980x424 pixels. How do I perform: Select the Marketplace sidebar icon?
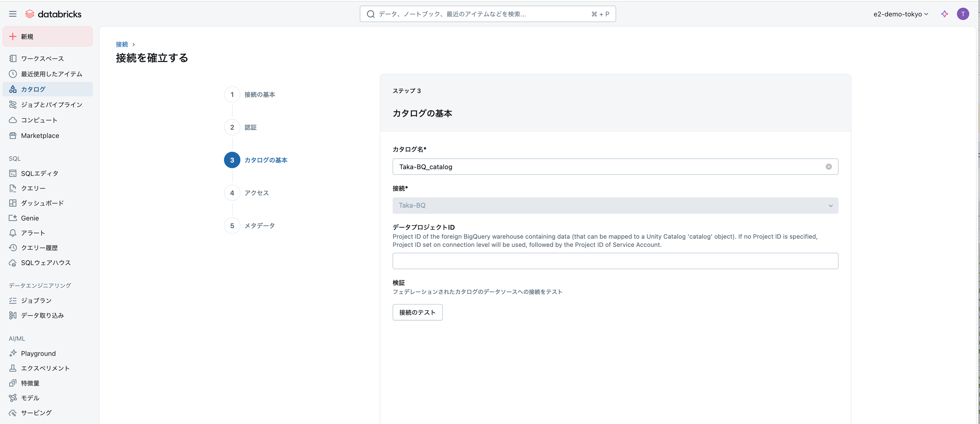[13, 136]
